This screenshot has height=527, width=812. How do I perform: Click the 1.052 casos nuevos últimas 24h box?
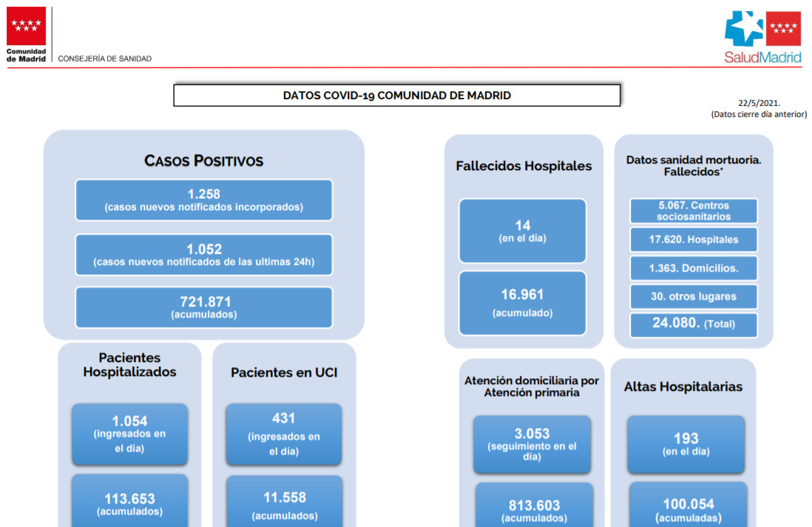point(203,255)
